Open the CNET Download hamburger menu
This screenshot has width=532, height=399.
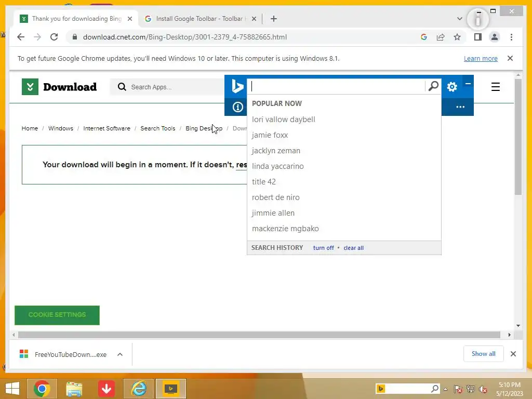point(495,87)
